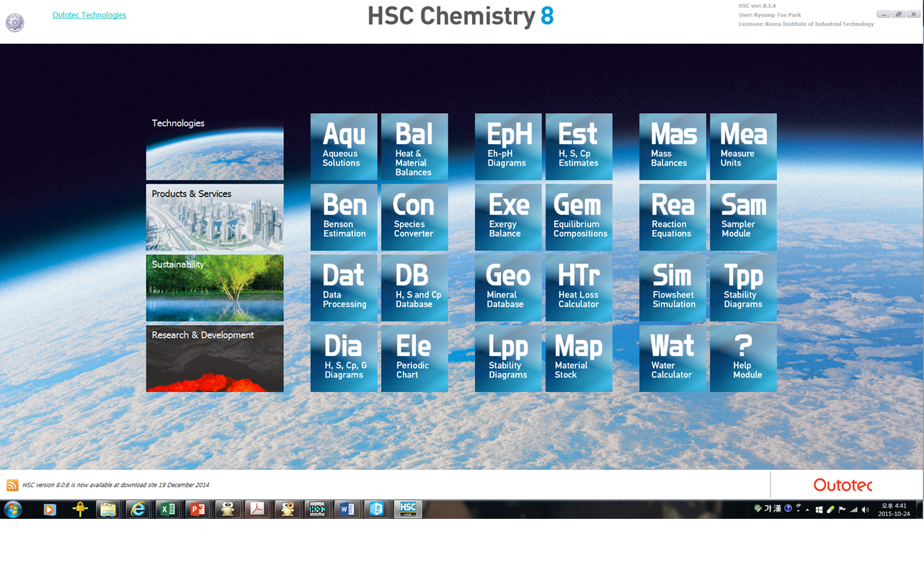
Task: Click the settings gear icon at top-left
Action: click(14, 23)
